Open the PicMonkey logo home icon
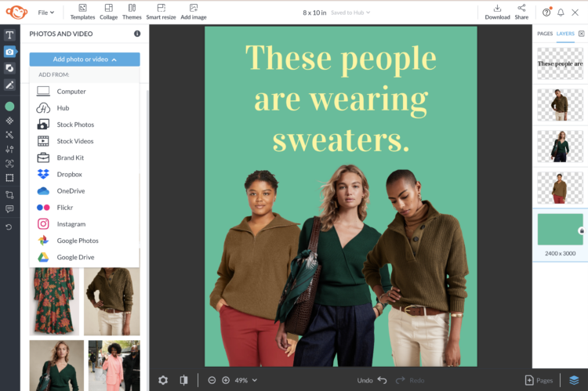588x391 pixels. tap(16, 12)
